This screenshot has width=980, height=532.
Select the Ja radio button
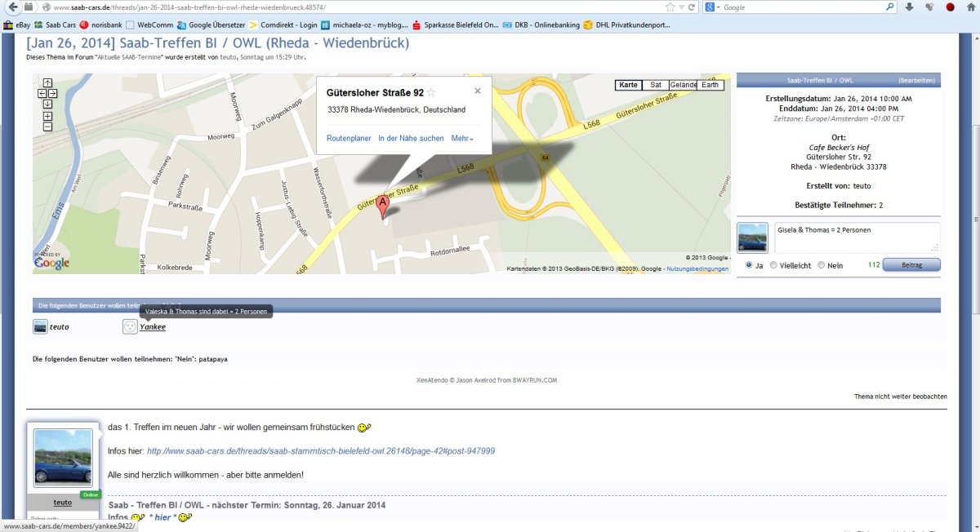pyautogui.click(x=749, y=265)
